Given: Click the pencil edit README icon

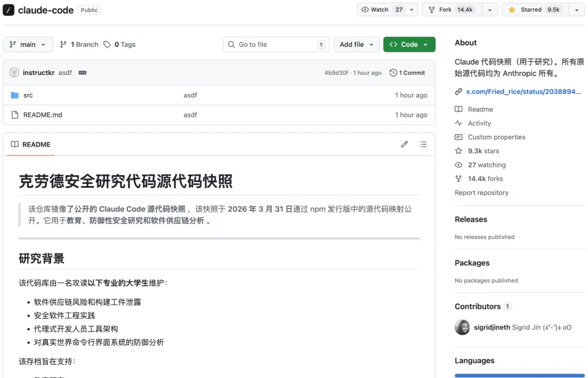Looking at the screenshot, I should tap(404, 144).
